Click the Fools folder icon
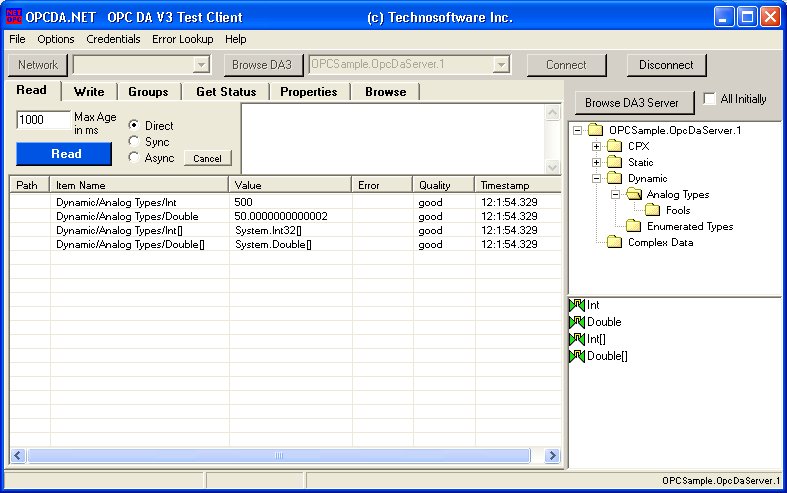This screenshot has height=493, width=787. click(652, 210)
